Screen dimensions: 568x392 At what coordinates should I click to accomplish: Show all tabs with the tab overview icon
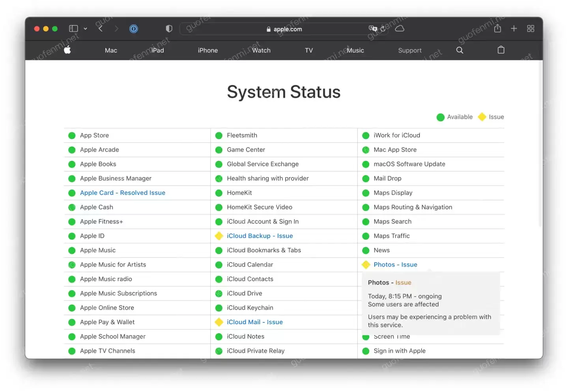[x=531, y=28]
